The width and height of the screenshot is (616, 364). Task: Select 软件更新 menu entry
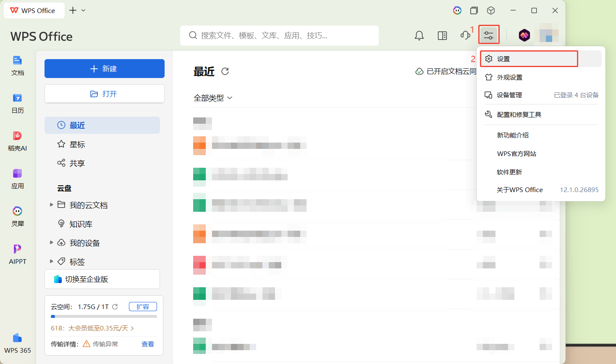click(541, 172)
